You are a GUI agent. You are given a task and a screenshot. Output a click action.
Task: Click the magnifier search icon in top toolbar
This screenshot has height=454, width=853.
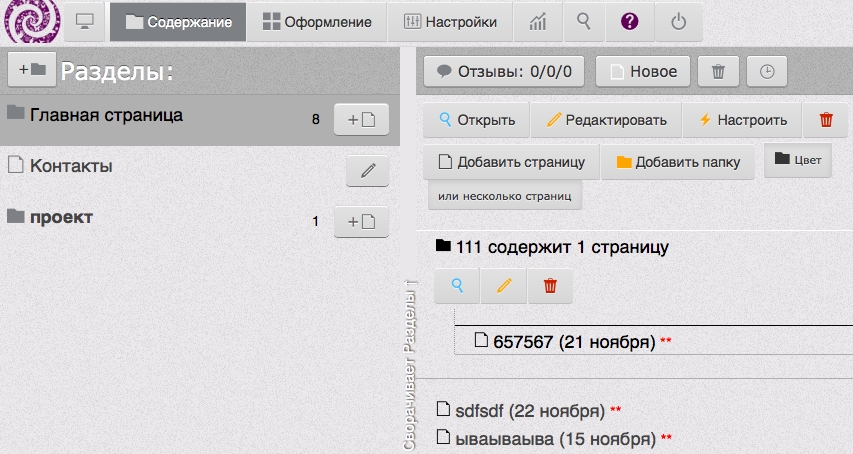(x=584, y=21)
